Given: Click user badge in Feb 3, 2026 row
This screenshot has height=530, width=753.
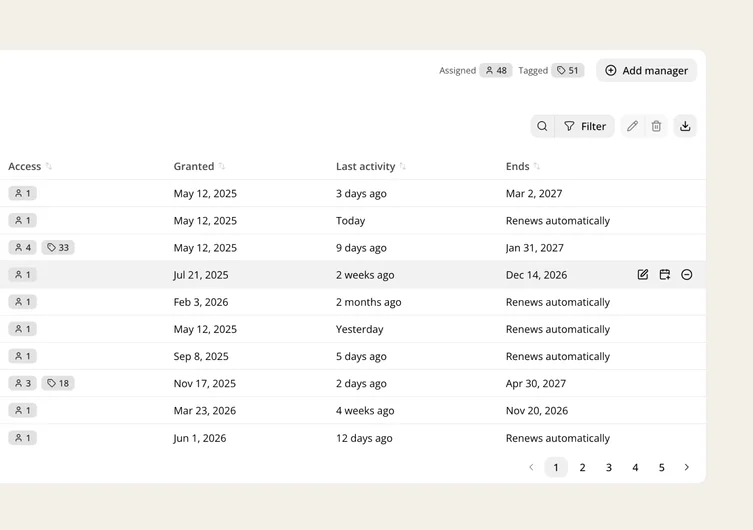Looking at the screenshot, I should 23,302.
